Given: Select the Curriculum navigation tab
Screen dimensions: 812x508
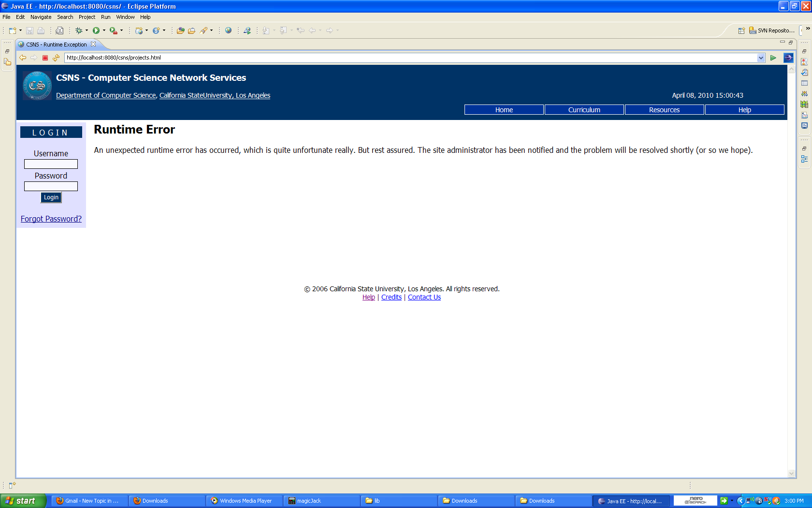Looking at the screenshot, I should point(584,110).
